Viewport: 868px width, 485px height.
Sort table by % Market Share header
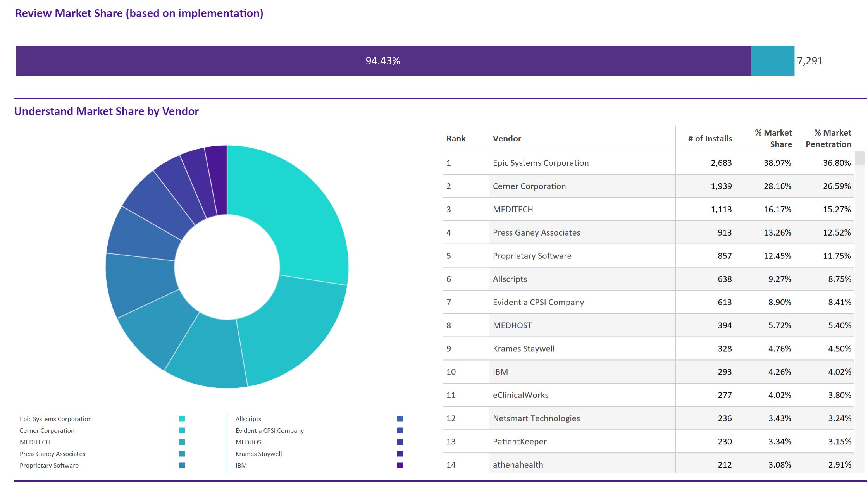tap(773, 139)
